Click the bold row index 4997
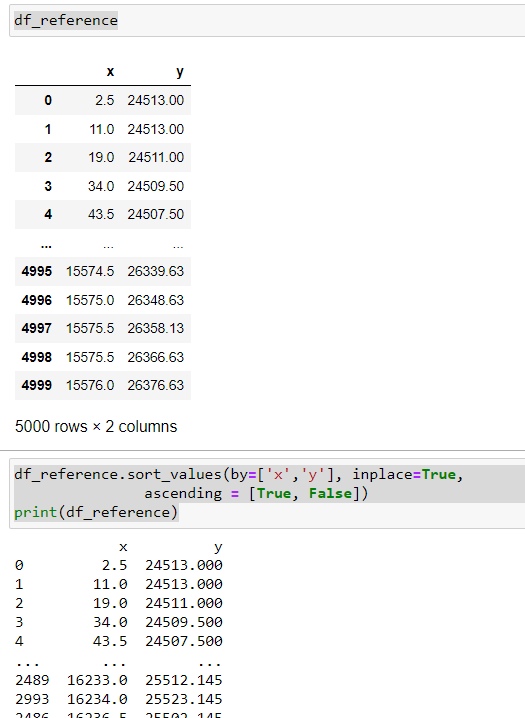Image resolution: width=525 pixels, height=718 pixels. tap(37, 328)
